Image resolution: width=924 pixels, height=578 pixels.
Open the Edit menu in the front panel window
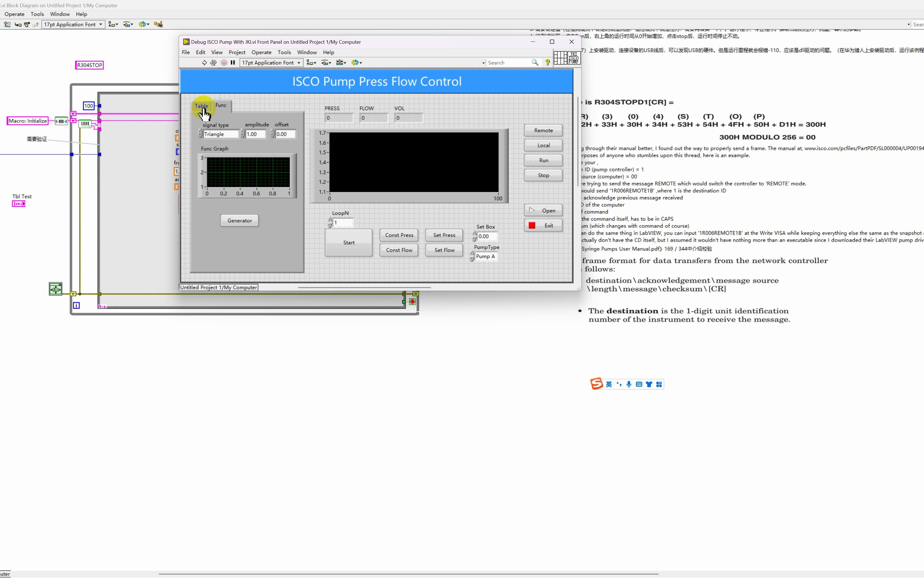(x=201, y=52)
